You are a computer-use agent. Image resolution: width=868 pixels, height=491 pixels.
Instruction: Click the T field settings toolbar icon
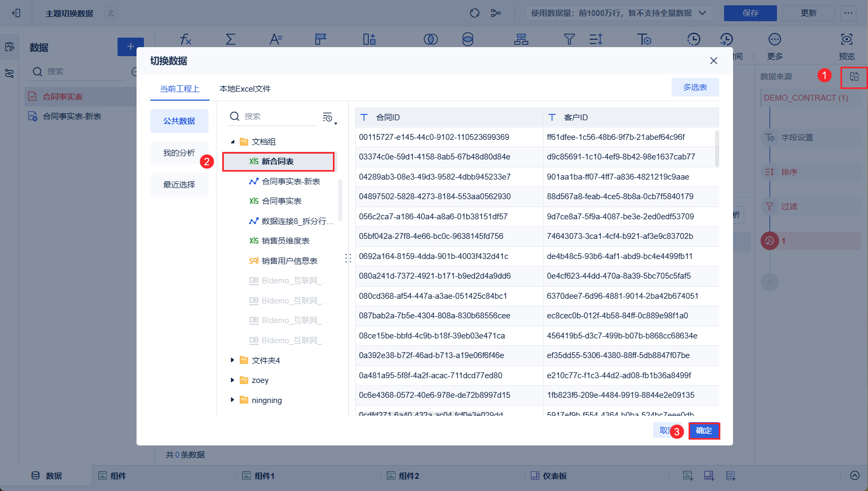644,39
